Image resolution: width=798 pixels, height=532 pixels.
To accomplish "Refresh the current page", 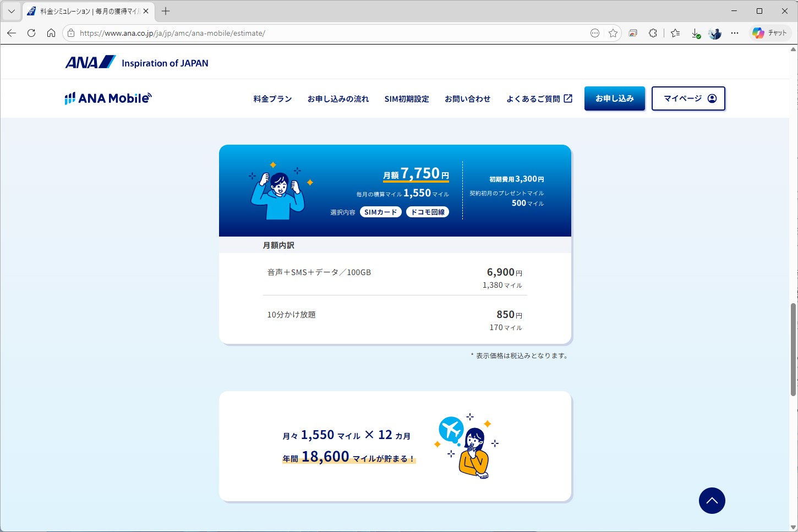I will (31, 33).
